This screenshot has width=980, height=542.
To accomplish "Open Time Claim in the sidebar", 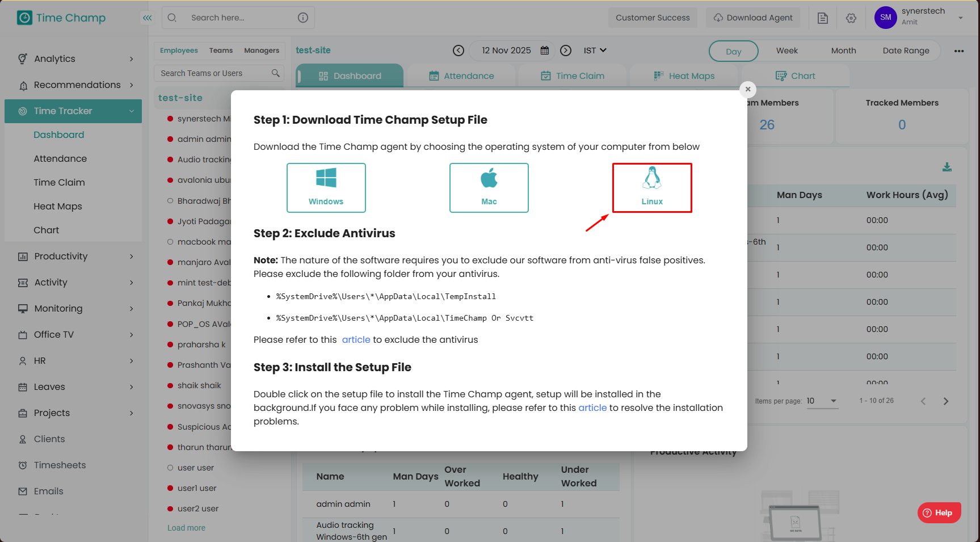I will click(x=59, y=182).
